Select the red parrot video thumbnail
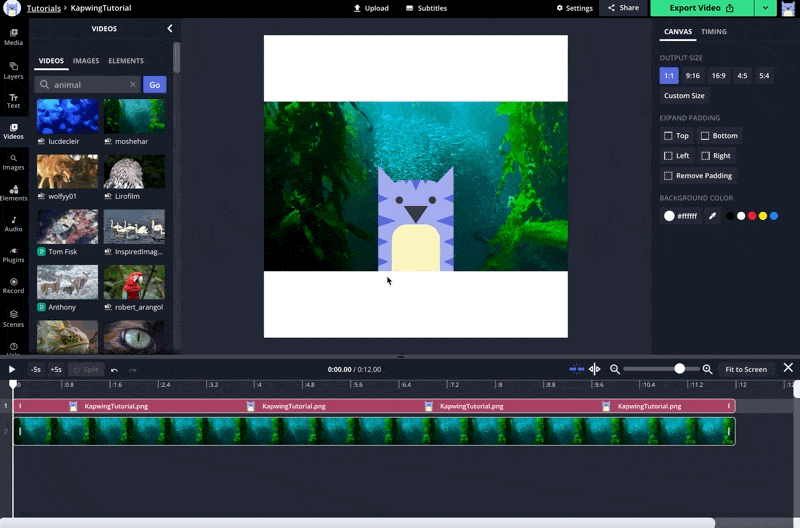800x528 pixels. (134, 283)
